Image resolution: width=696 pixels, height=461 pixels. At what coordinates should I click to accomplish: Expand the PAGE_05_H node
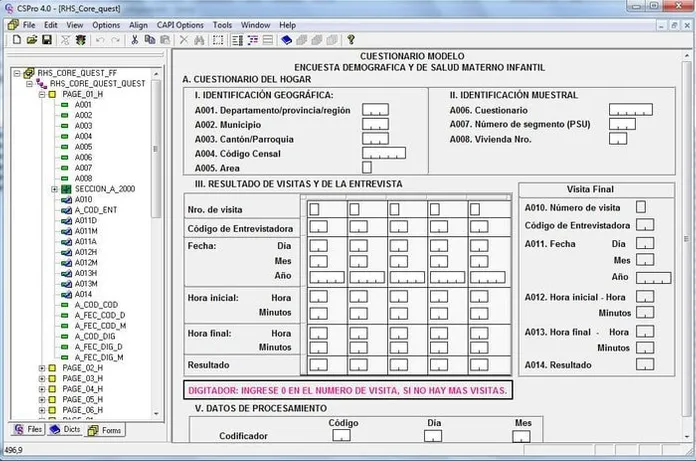click(42, 399)
